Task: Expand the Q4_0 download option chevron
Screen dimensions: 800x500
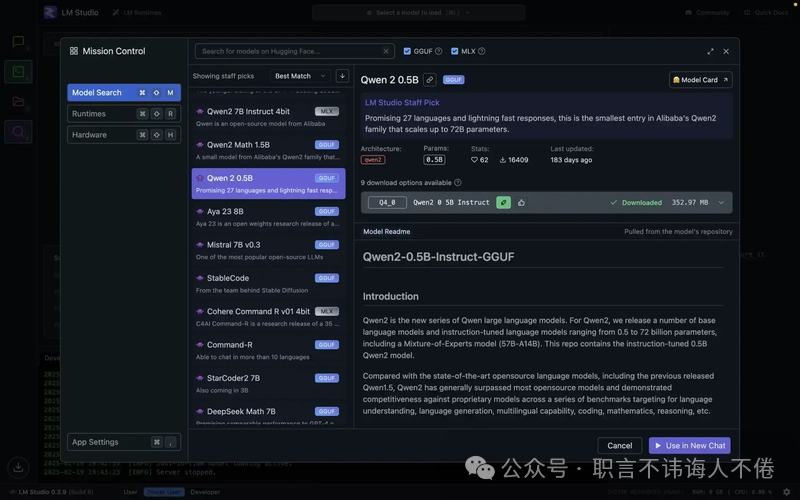Action: [721, 203]
